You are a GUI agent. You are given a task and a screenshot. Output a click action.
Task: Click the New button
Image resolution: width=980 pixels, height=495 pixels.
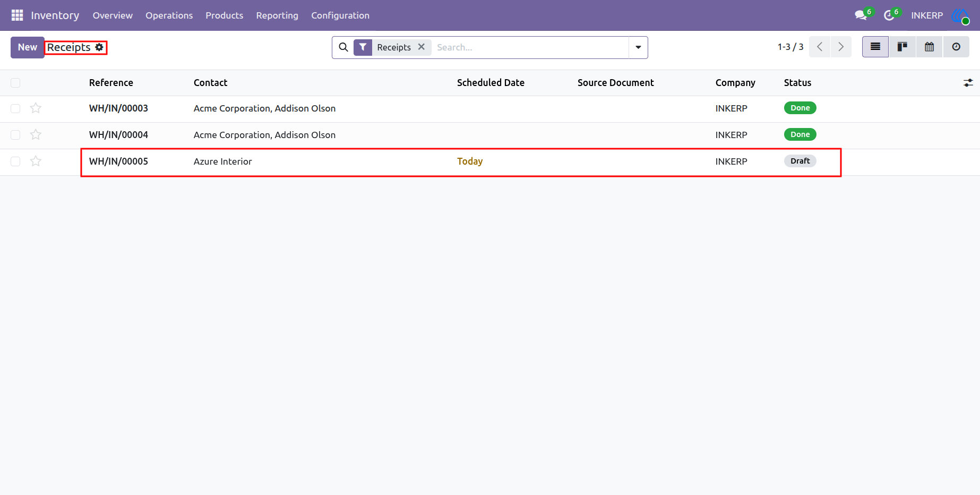(x=28, y=47)
